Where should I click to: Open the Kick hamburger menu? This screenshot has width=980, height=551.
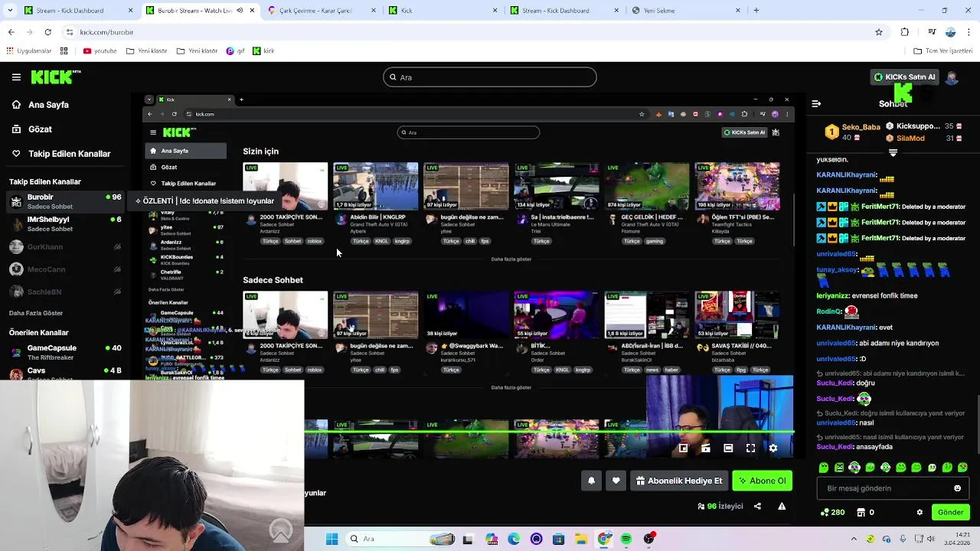16,77
